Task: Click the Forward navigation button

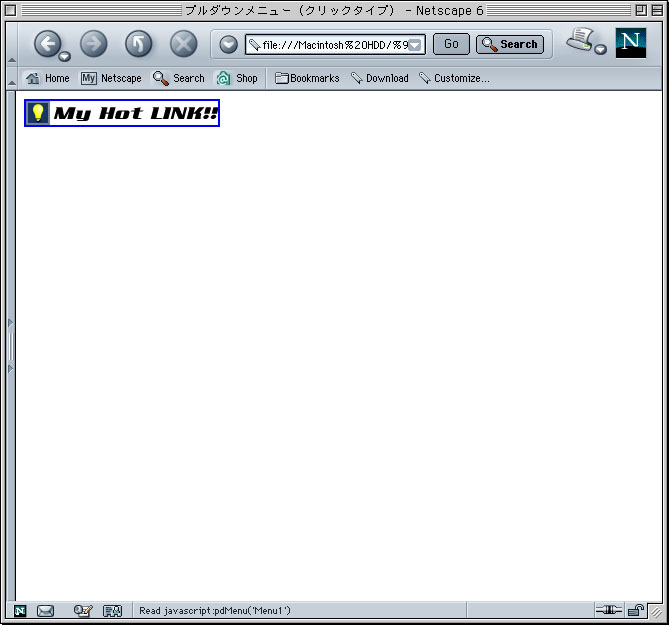Action: (93, 44)
